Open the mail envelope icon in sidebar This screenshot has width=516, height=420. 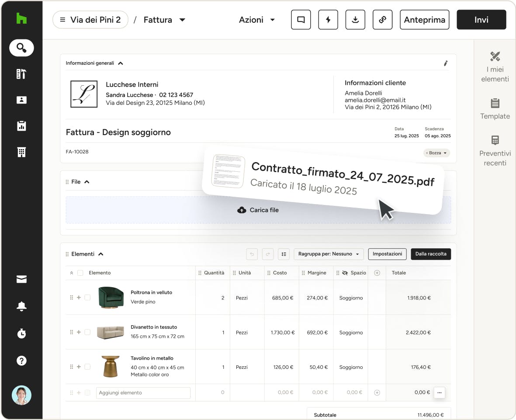(21, 280)
